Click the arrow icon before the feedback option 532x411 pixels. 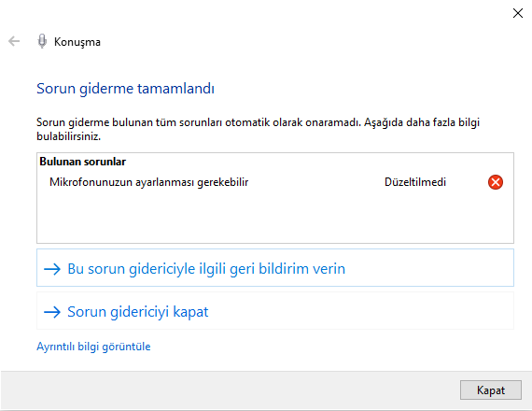(52, 269)
